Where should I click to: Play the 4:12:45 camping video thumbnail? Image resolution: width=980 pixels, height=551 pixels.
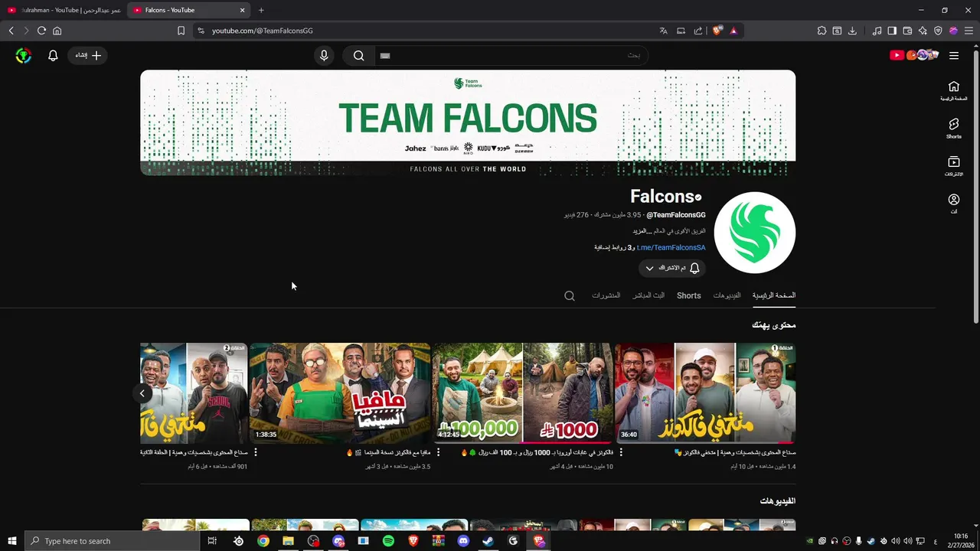pos(523,393)
